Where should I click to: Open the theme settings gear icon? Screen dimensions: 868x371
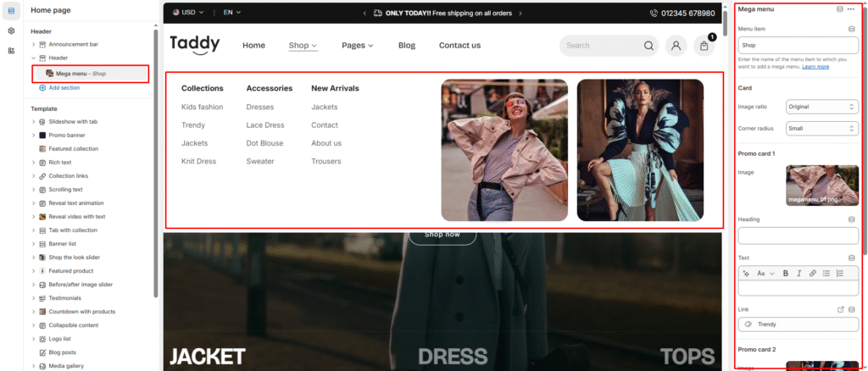[x=11, y=30]
